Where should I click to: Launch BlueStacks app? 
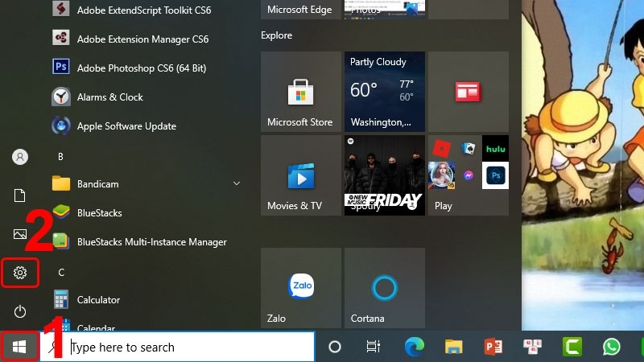point(87,212)
